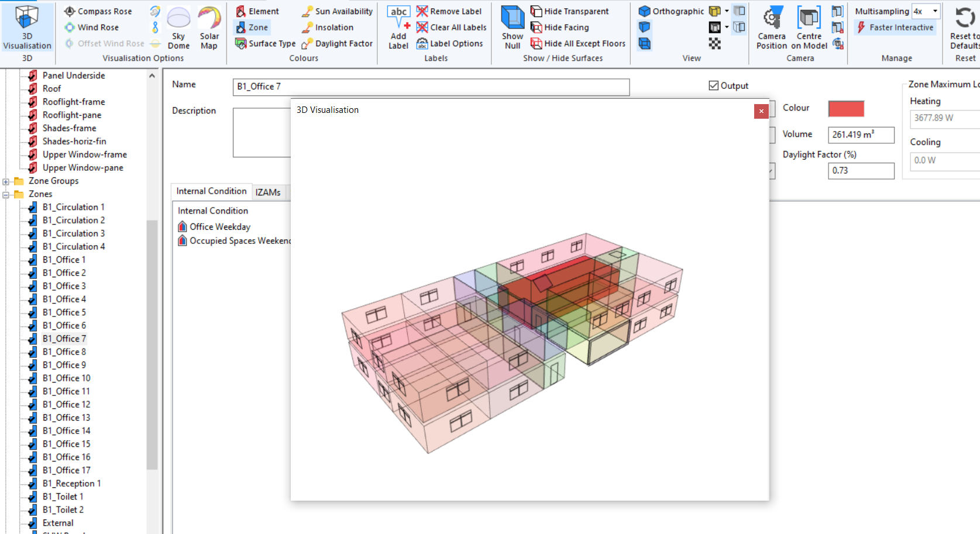Toggle the top section-cut icon right of Orthographic
Screen dimensions: 980x534
(740, 11)
